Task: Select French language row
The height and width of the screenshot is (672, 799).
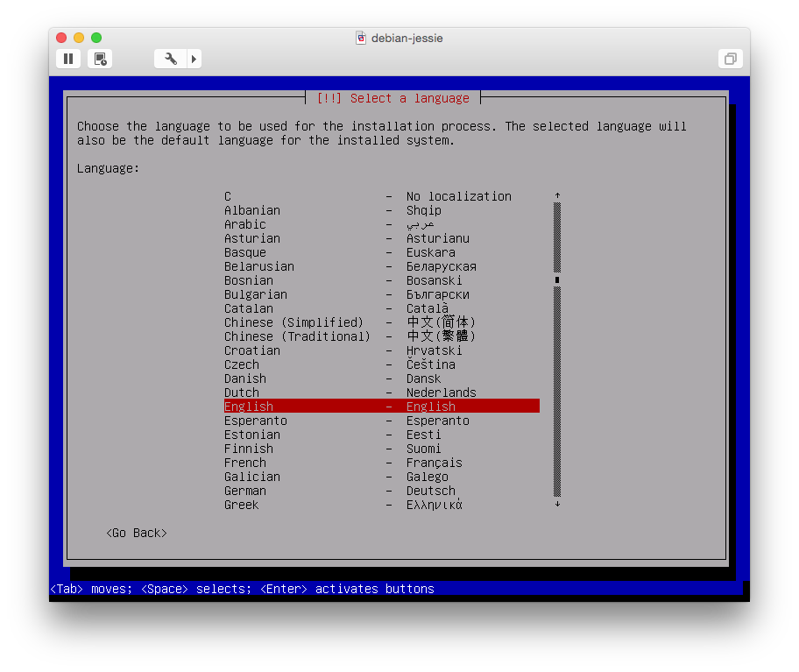Action: coord(382,463)
